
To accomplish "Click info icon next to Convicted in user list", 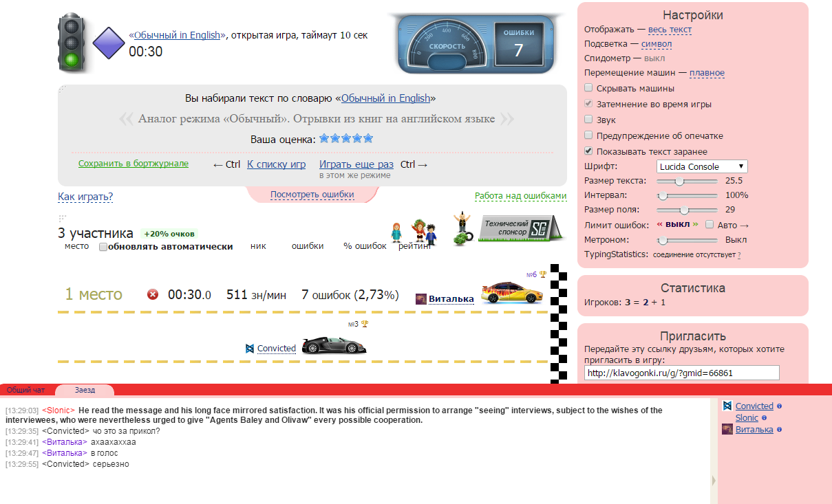I will click(x=779, y=406).
